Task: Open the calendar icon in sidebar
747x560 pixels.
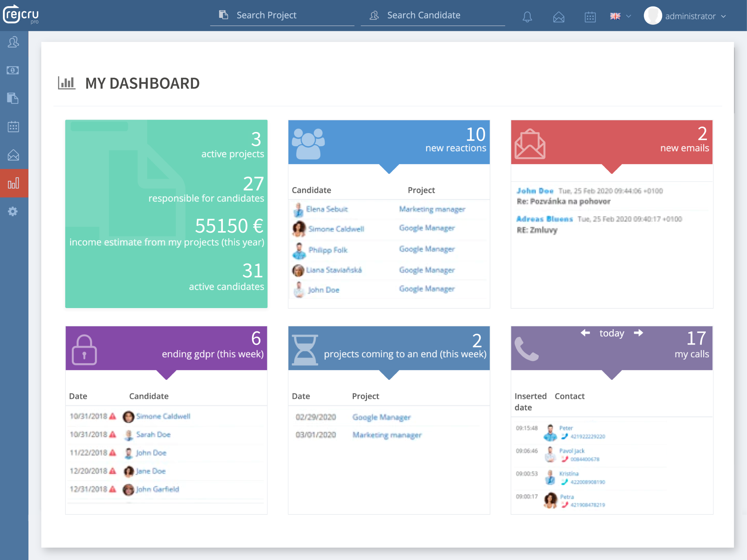Action: (13, 127)
